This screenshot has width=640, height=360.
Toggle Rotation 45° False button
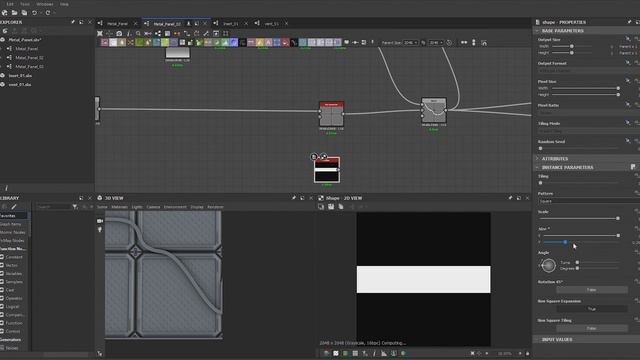pos(592,290)
